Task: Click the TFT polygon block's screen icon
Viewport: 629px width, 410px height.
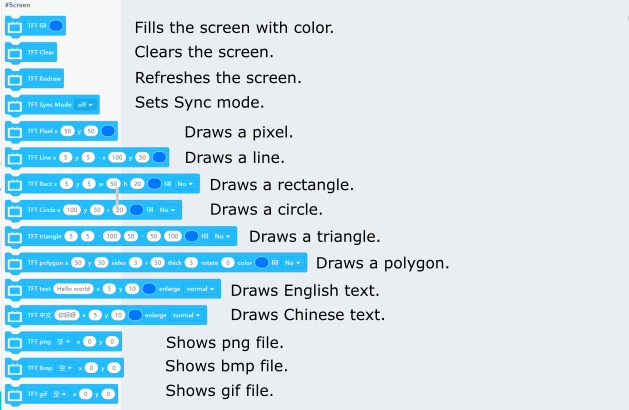Action: [15, 263]
